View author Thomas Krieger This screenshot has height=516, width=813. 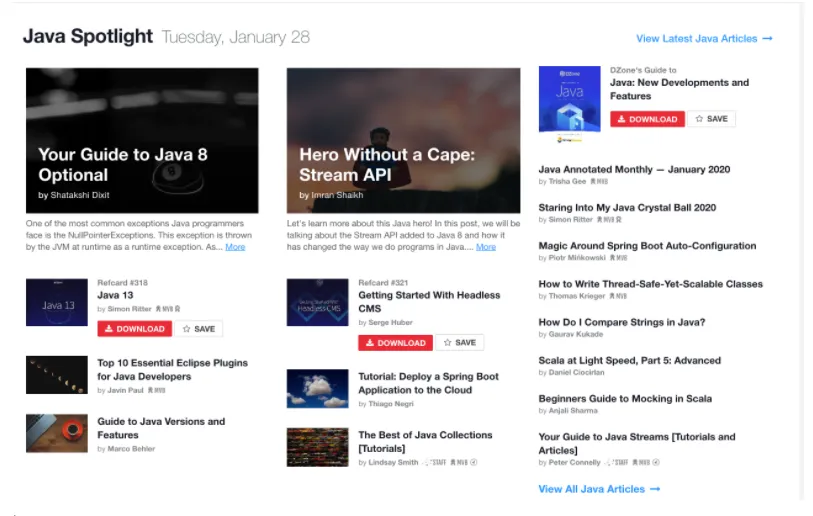pos(577,296)
